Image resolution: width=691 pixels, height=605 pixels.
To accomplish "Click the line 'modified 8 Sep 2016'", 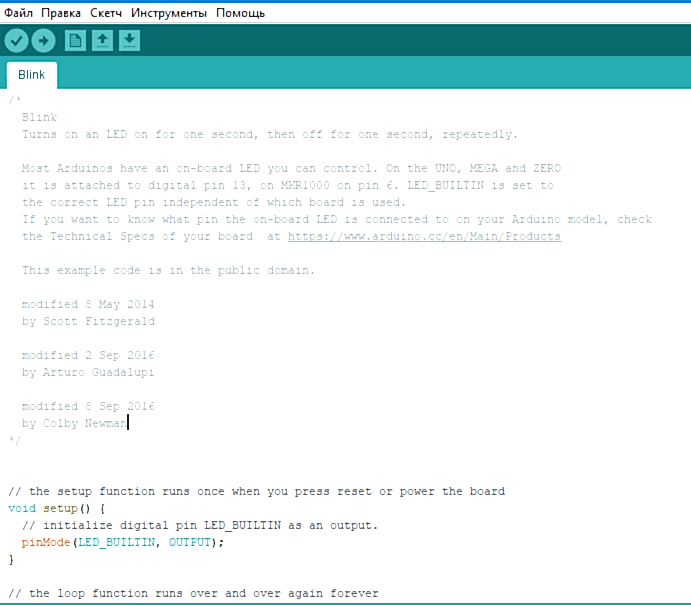I will pos(88,406).
